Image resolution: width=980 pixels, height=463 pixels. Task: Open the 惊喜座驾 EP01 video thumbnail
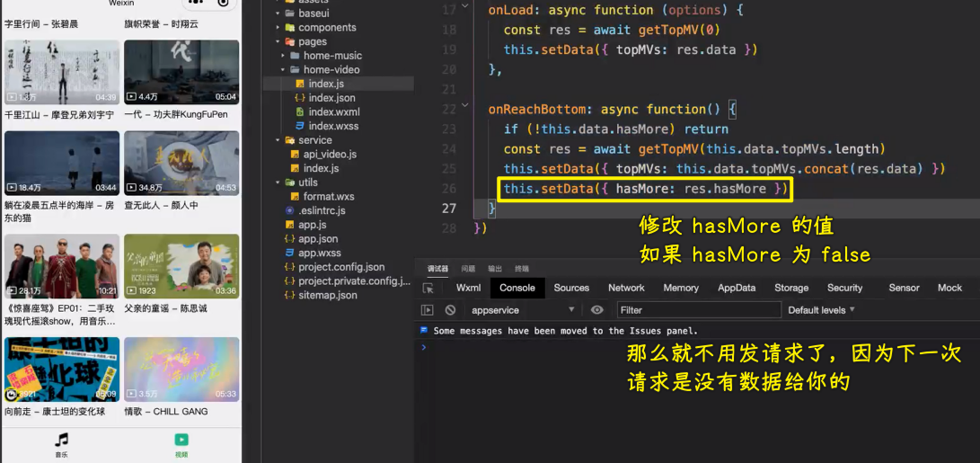[x=62, y=266]
